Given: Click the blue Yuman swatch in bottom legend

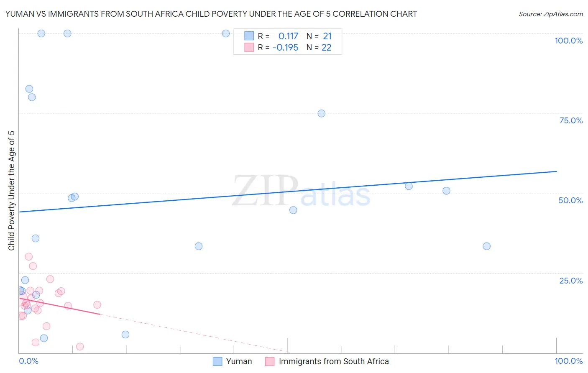Looking at the screenshot, I should coord(217,361).
